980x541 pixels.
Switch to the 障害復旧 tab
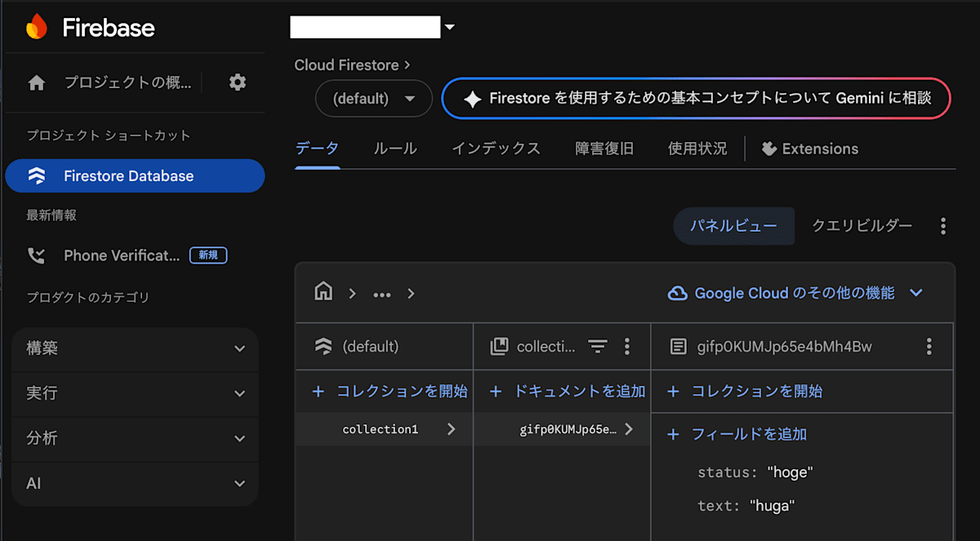[604, 149]
